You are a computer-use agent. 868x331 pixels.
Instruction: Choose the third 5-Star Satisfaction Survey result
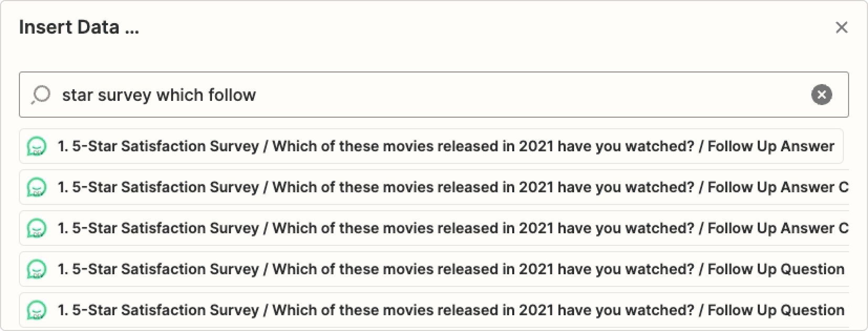coord(434,228)
